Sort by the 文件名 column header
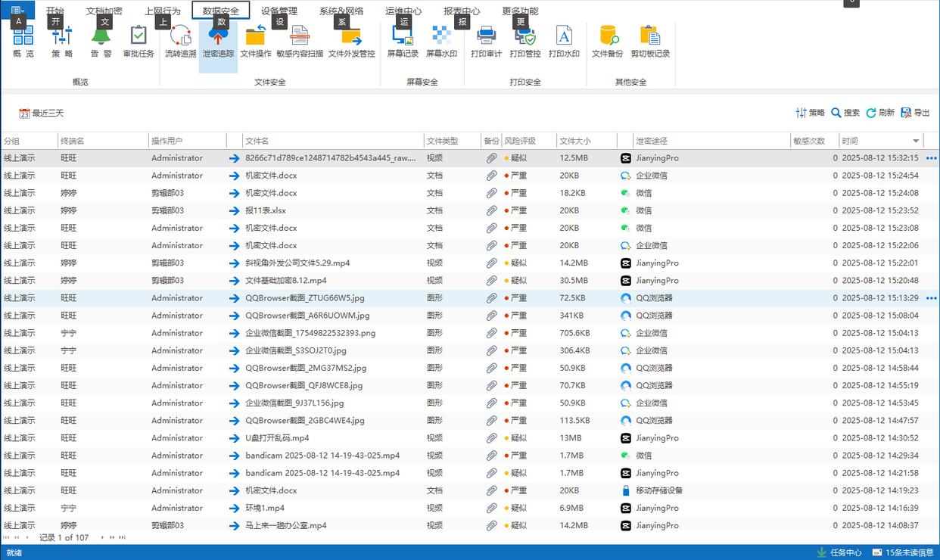This screenshot has height=560, width=940. 333,141
